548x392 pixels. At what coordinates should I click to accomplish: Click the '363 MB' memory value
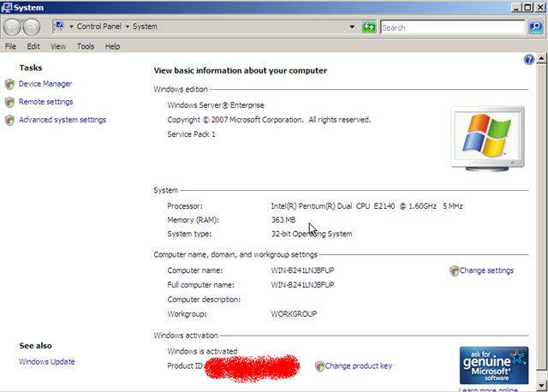283,220
